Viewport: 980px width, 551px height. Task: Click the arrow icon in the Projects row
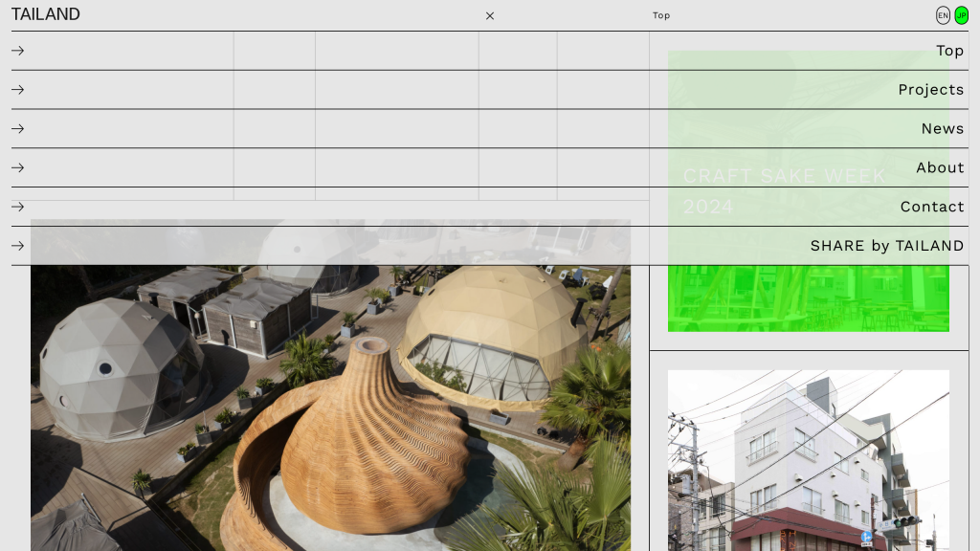(x=17, y=89)
